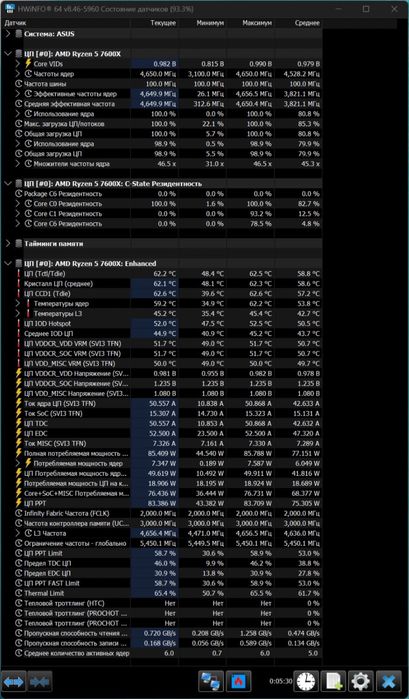Select Тепловой троттлинг (HTC) row
Image resolution: width=409 pixels, height=699 pixels.
tap(161, 603)
